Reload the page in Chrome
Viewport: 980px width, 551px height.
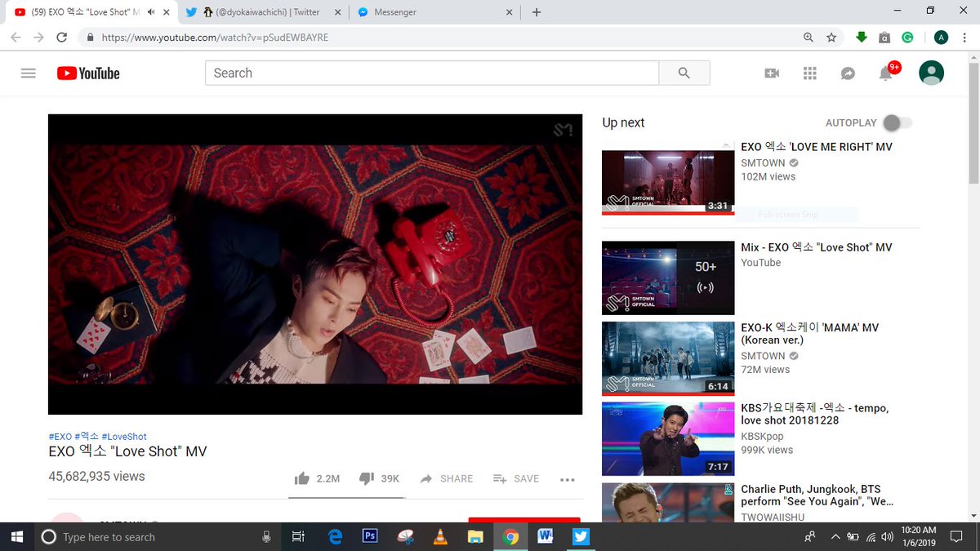61,37
